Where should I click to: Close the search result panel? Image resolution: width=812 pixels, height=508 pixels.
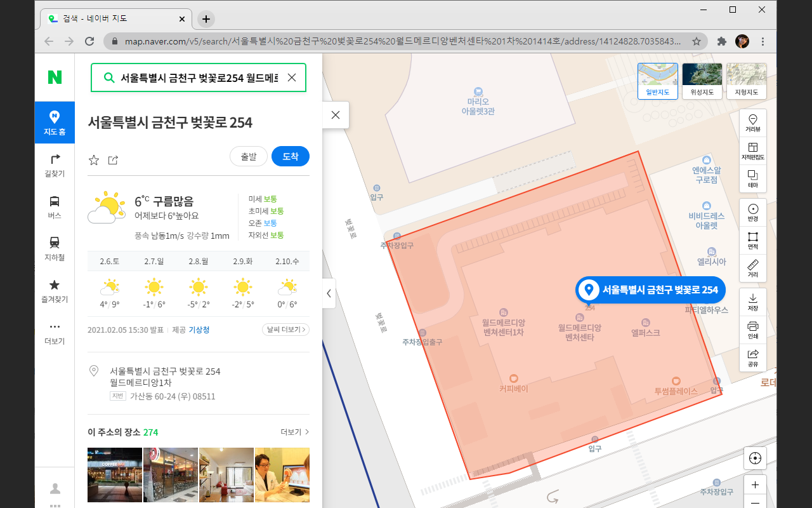(x=336, y=115)
